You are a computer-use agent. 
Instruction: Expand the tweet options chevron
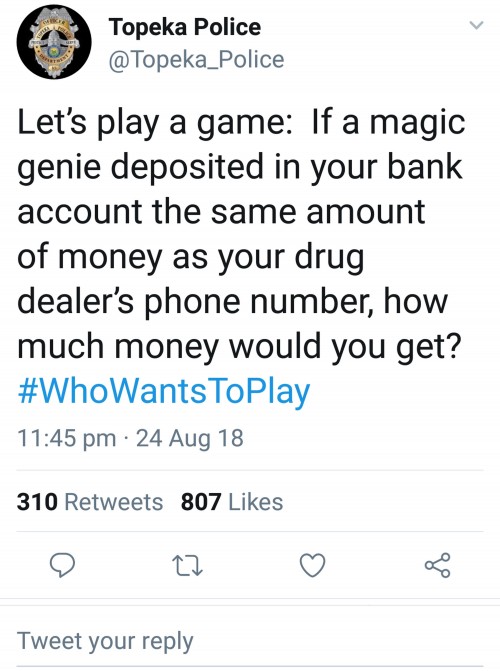(x=476, y=25)
